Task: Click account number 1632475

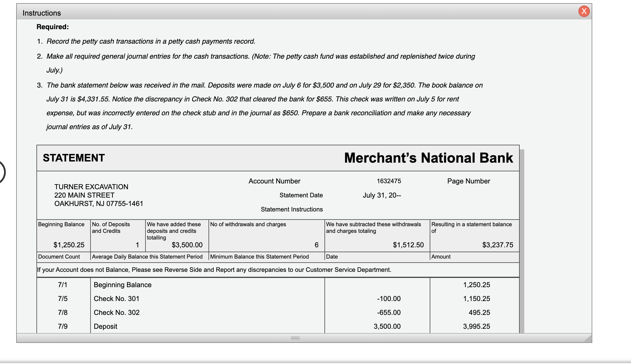Action: pyautogui.click(x=389, y=181)
